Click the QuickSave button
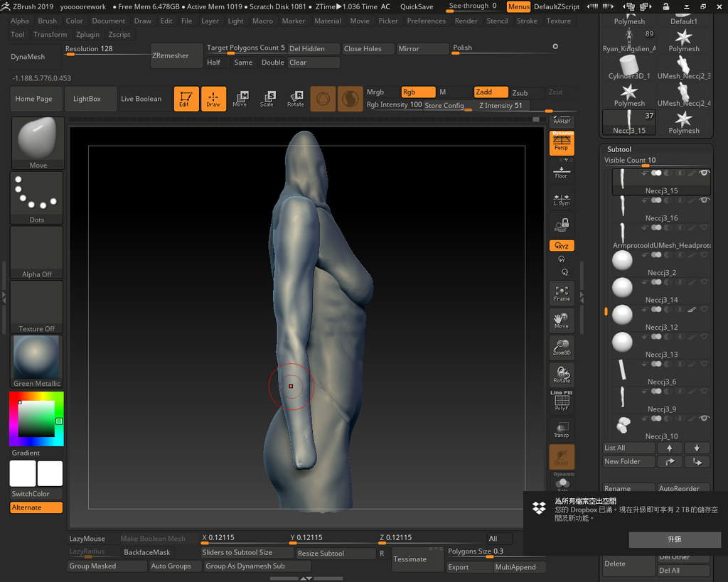Viewport: 728px width, 582px height. point(417,6)
